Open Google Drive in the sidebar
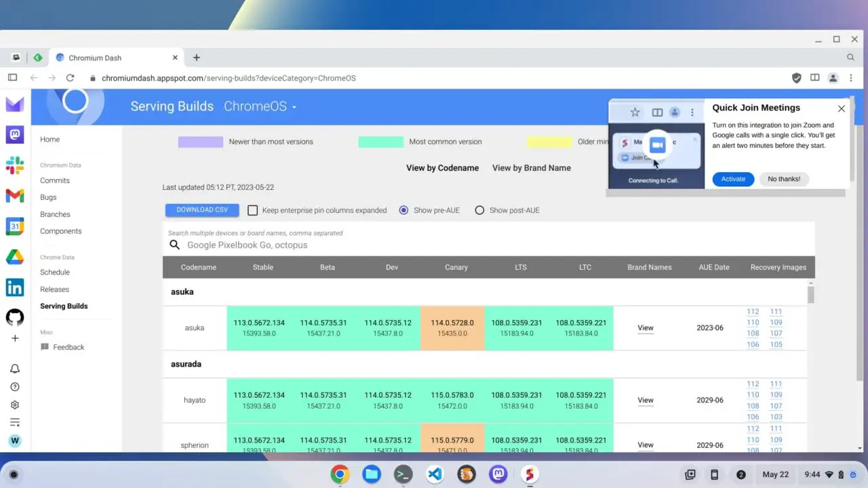Screen dimensions: 868x488 [15, 257]
